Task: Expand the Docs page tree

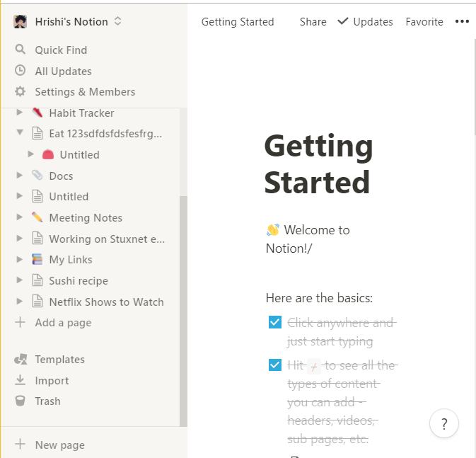Action: [x=19, y=175]
